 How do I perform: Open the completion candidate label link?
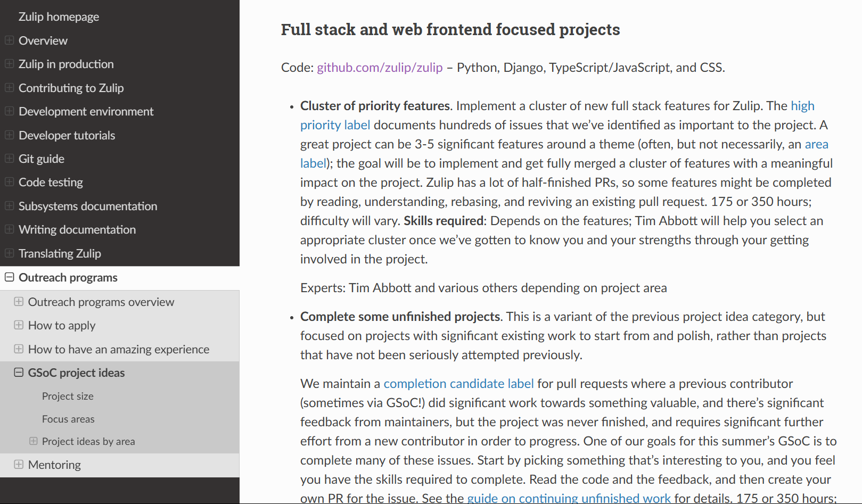point(458,383)
